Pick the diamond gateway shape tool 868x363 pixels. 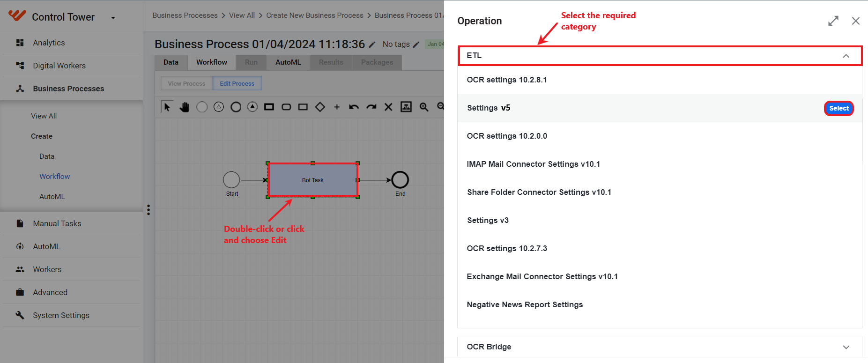pyautogui.click(x=320, y=107)
